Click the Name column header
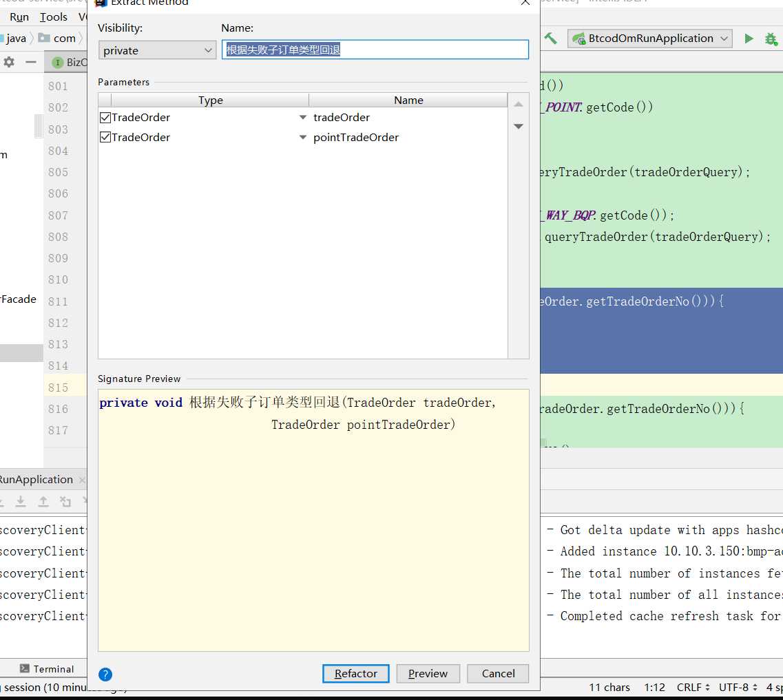The image size is (783, 700). [x=408, y=100]
